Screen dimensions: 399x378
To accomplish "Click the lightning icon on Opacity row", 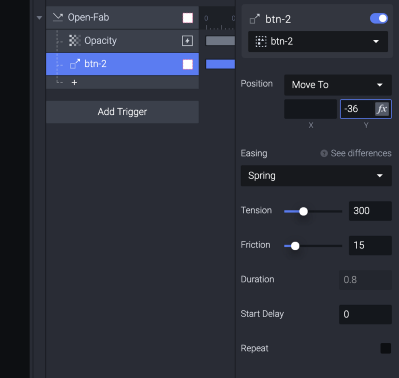I will [187, 41].
